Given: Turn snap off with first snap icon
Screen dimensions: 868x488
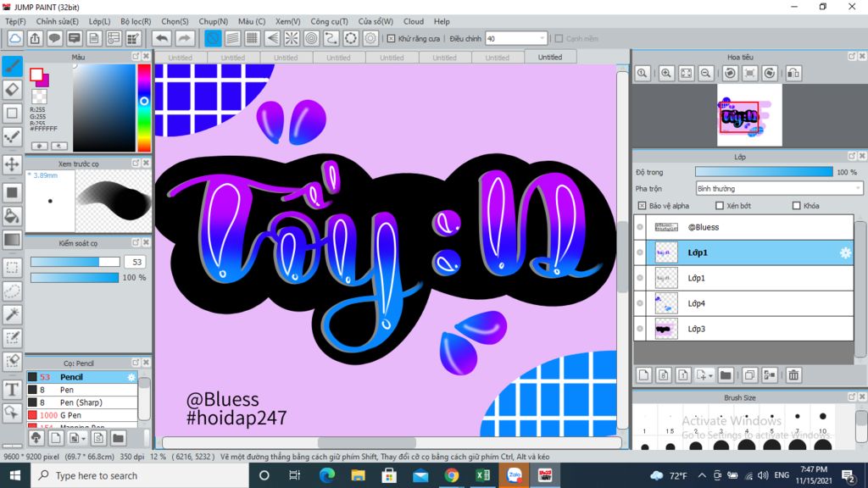Looking at the screenshot, I should tap(213, 39).
